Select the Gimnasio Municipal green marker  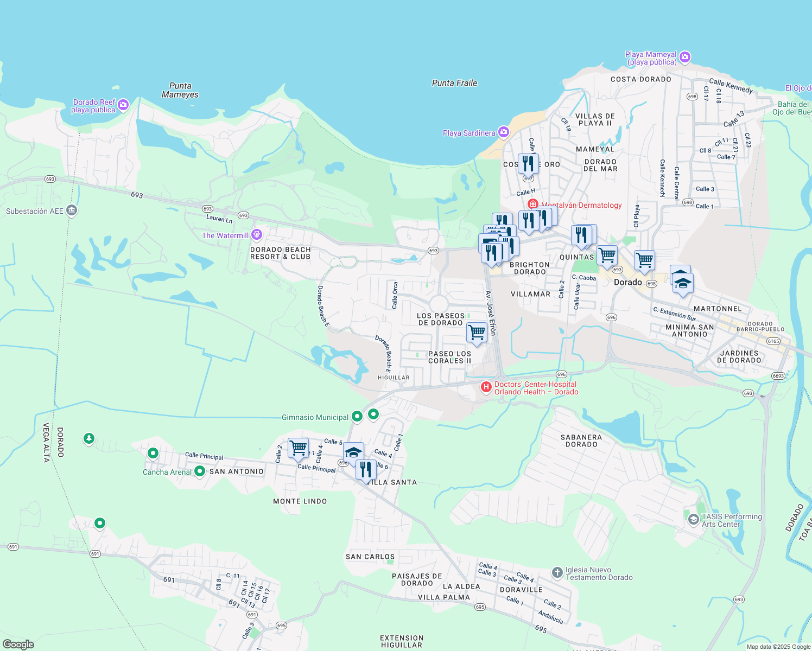pyautogui.click(x=357, y=417)
